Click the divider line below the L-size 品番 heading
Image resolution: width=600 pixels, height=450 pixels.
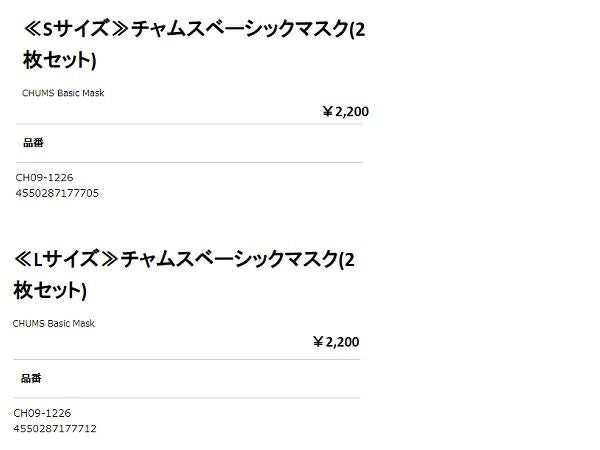pyautogui.click(x=185, y=398)
